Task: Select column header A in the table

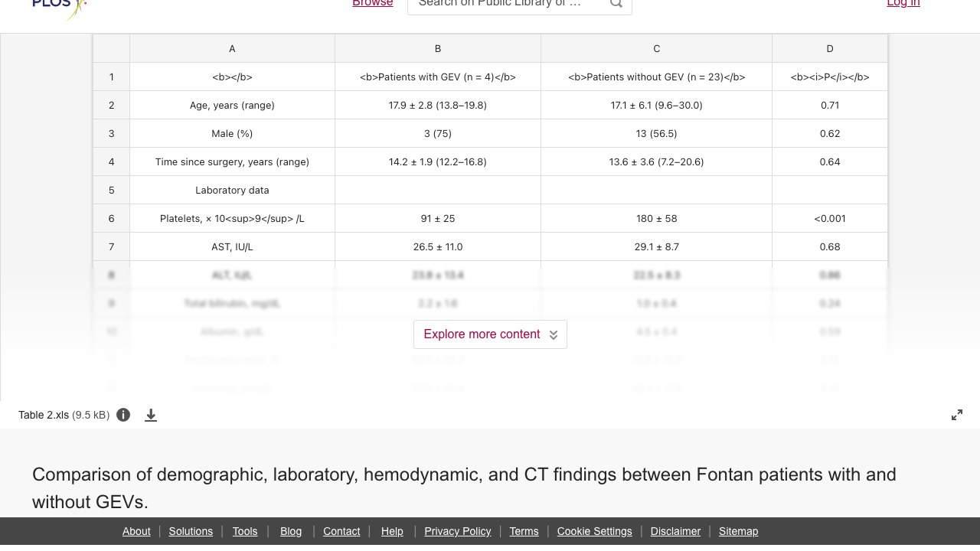Action: click(232, 48)
